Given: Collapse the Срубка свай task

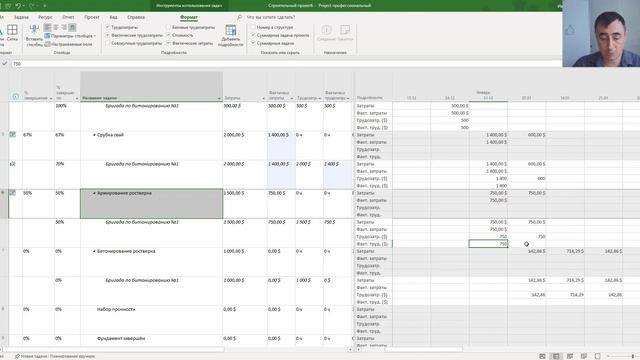Looking at the screenshot, I should pos(94,135).
